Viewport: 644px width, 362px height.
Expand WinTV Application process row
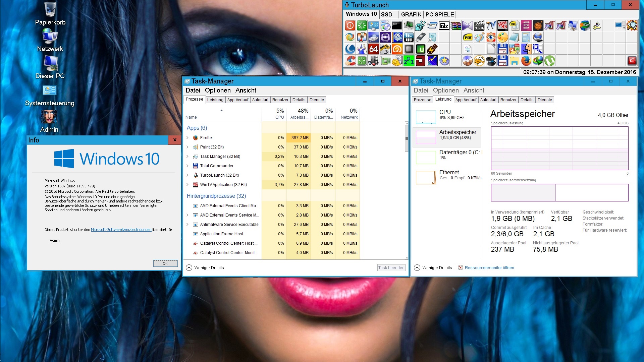point(187,185)
